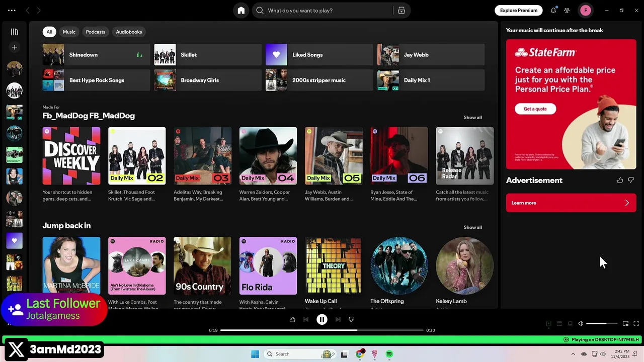Viewport: 644px width, 362px height.
Task: Open the Flo Rida radio cover
Action: (268, 266)
